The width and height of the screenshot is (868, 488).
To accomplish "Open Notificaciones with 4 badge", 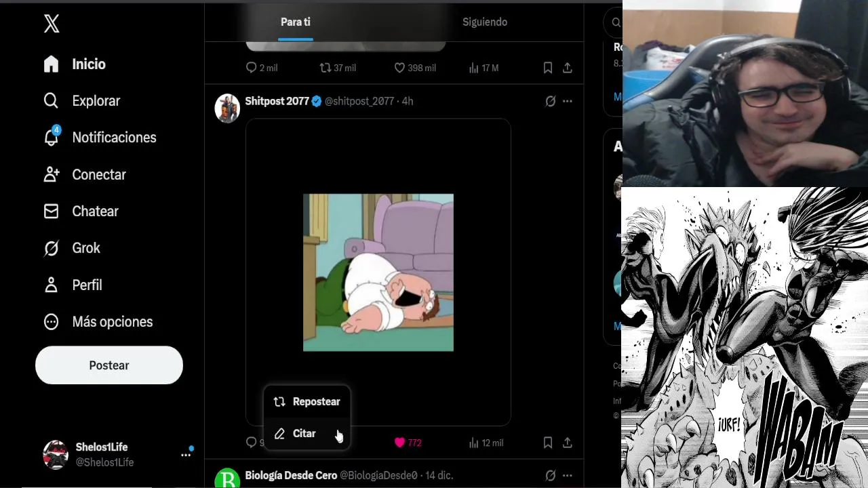I will 100,138.
